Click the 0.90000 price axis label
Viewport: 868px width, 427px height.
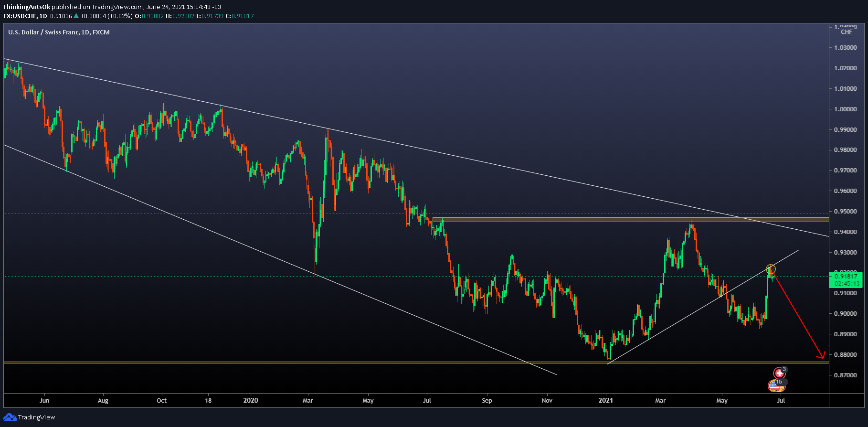coord(845,314)
